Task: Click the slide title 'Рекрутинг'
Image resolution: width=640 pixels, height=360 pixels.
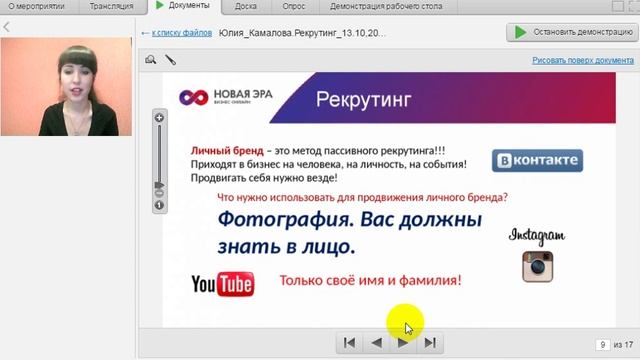Action: pos(363,100)
